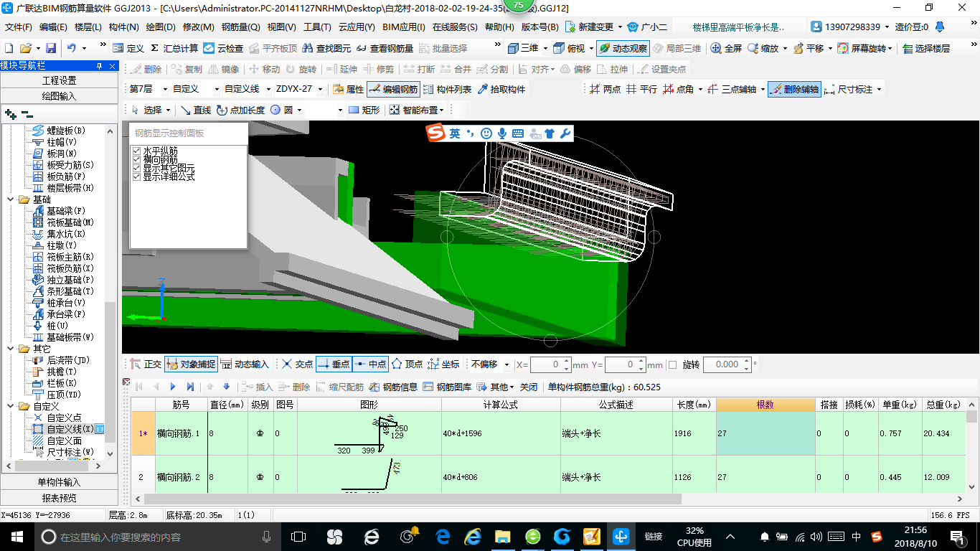Click Sogou input method wrench icon
This screenshot has height=551, width=980.
tap(565, 133)
